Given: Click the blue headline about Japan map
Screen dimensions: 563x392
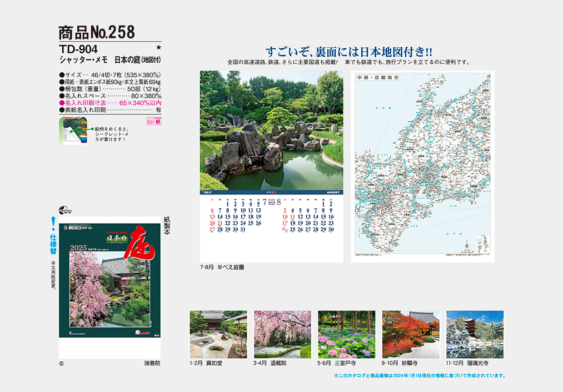Looking at the screenshot, I should 349,52.
